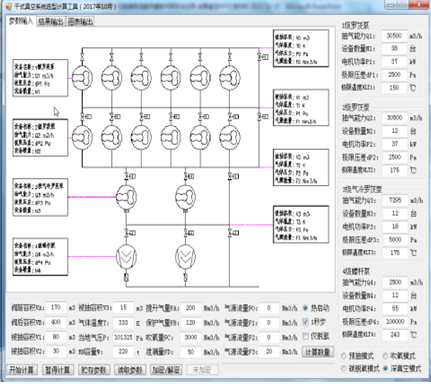The image size is (431, 384).
Task: Click the 气源流量F1 input field
Action: [x=269, y=322]
